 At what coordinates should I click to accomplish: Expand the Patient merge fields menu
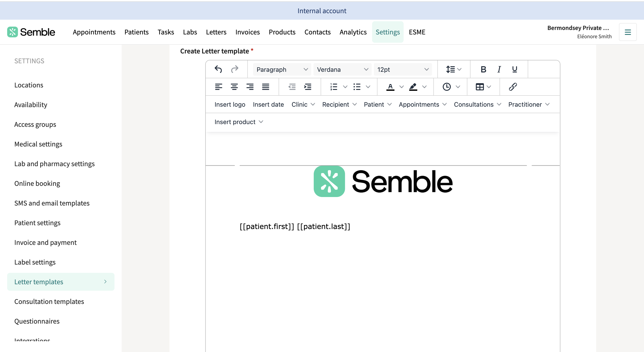[x=377, y=104]
